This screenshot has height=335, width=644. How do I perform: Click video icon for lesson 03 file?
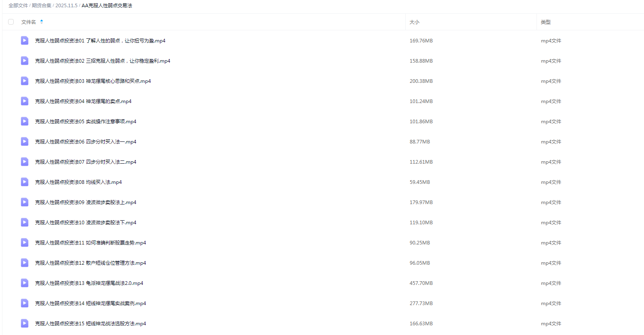click(x=25, y=81)
